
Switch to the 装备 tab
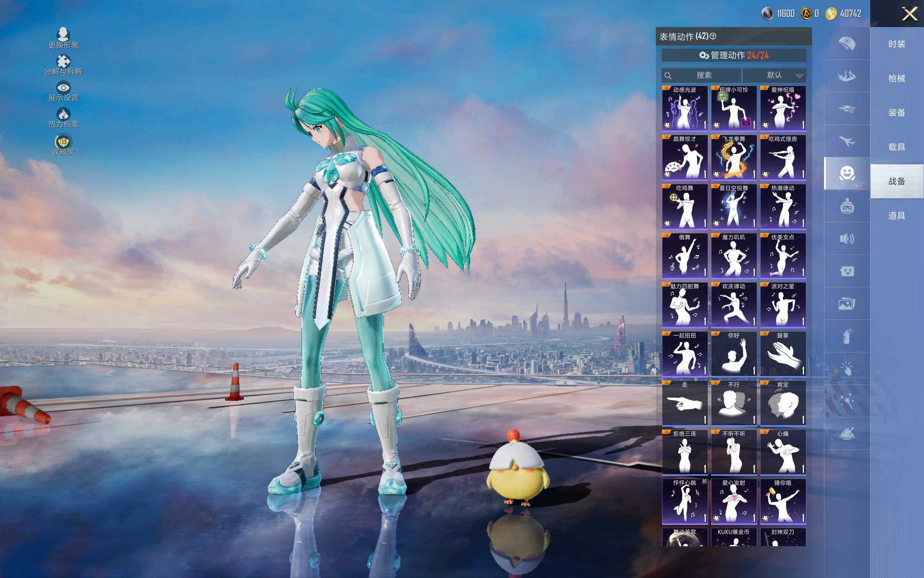coord(897,113)
